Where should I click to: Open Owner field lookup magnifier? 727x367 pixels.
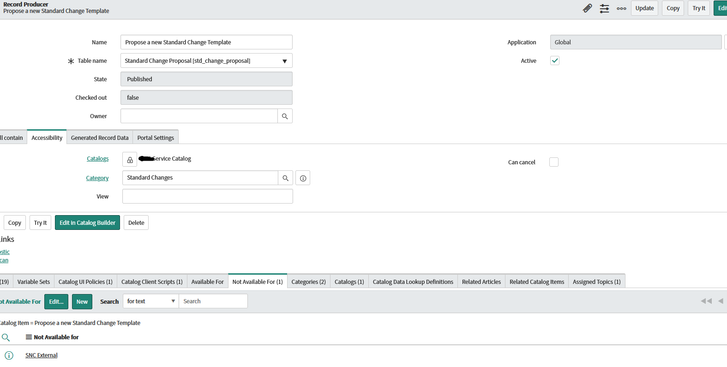pos(285,116)
